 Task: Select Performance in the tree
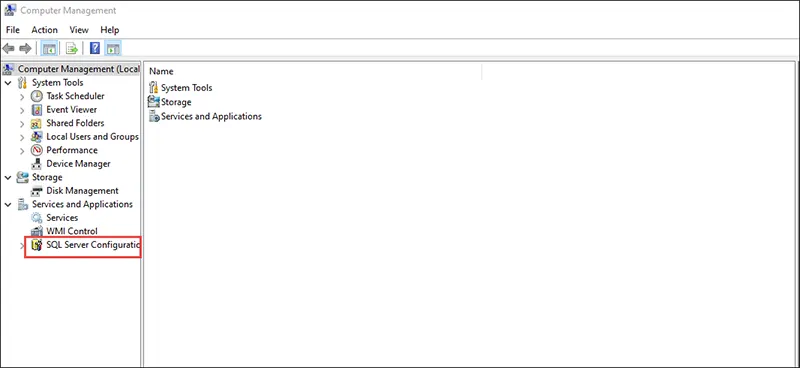[71, 150]
